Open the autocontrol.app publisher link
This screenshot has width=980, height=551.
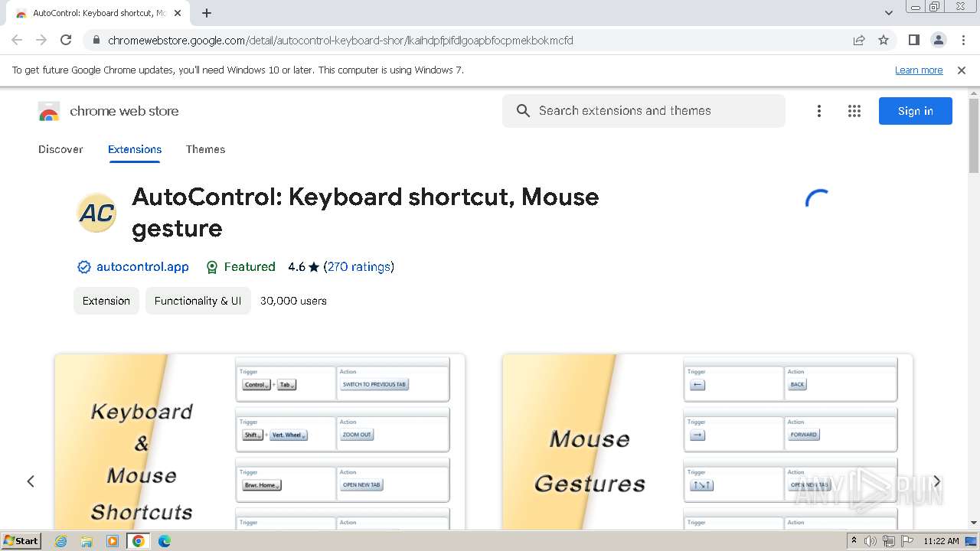[142, 267]
